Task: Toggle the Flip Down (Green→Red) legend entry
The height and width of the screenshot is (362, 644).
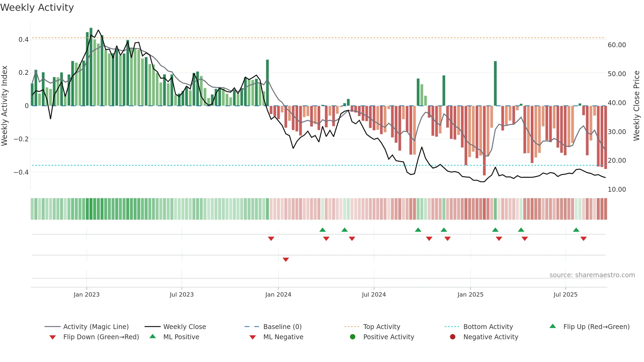Action: (x=94, y=337)
